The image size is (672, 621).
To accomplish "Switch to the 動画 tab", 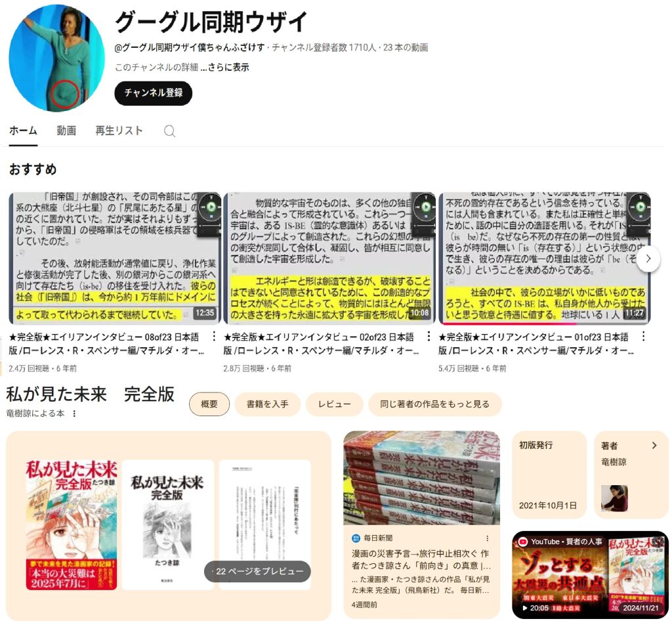I will (x=66, y=131).
